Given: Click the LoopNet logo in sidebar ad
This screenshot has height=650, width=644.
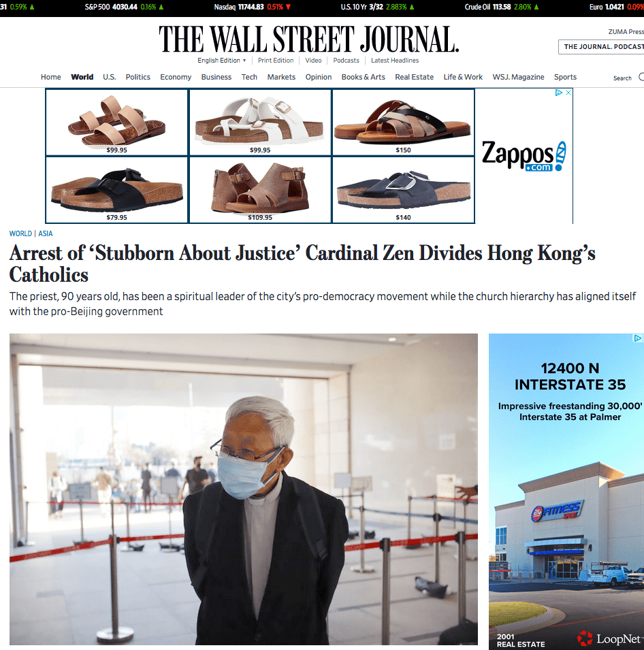Looking at the screenshot, I should (x=609, y=638).
